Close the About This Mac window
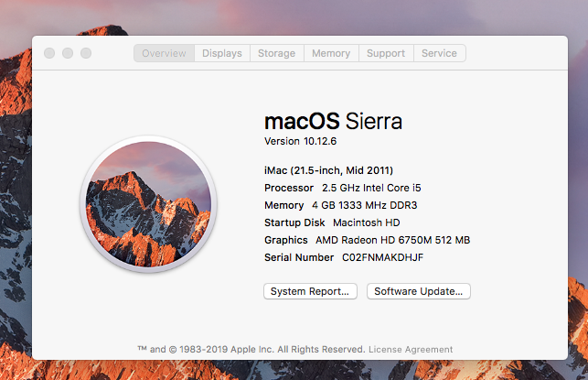 point(49,53)
